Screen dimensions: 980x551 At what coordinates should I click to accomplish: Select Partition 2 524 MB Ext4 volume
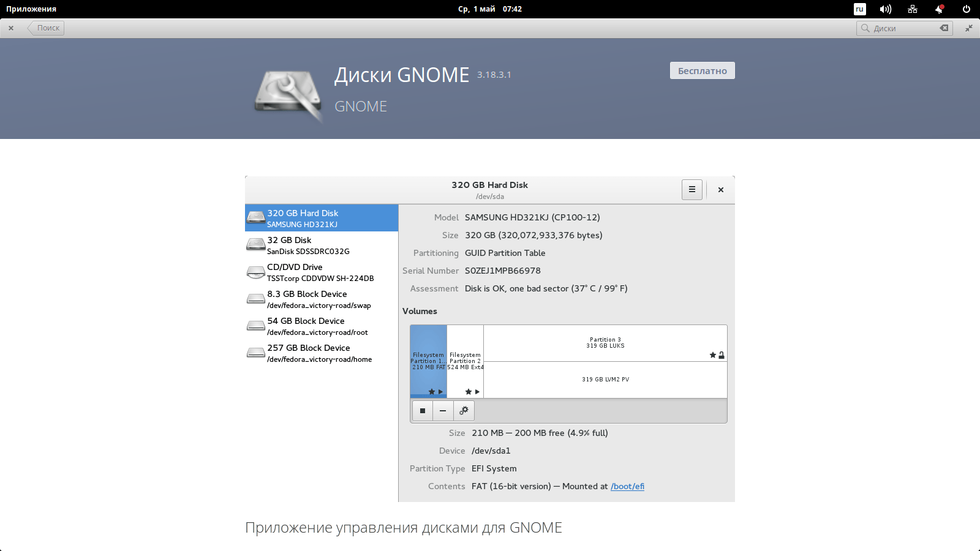[x=465, y=361]
